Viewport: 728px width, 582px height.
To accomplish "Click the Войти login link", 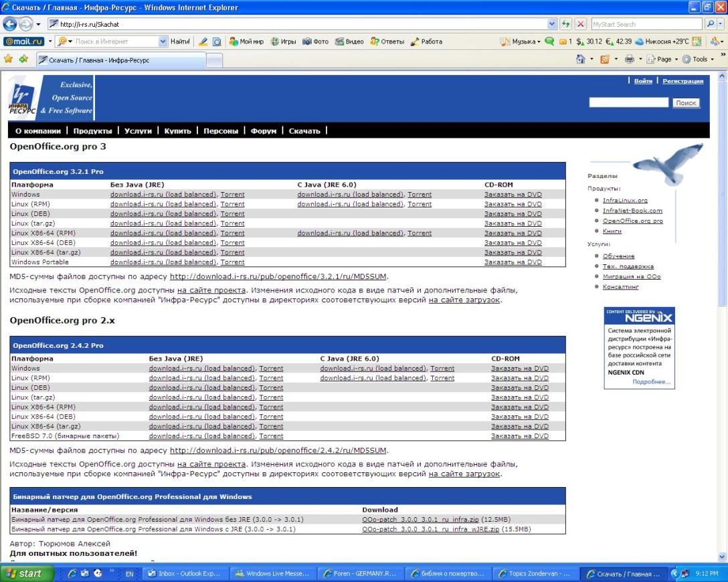I will 643,81.
